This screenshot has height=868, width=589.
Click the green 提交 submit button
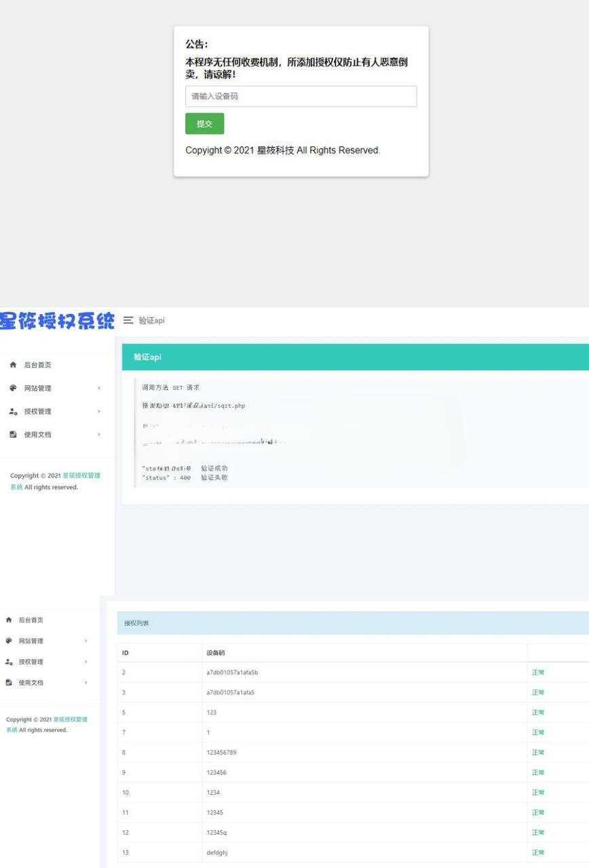[204, 123]
